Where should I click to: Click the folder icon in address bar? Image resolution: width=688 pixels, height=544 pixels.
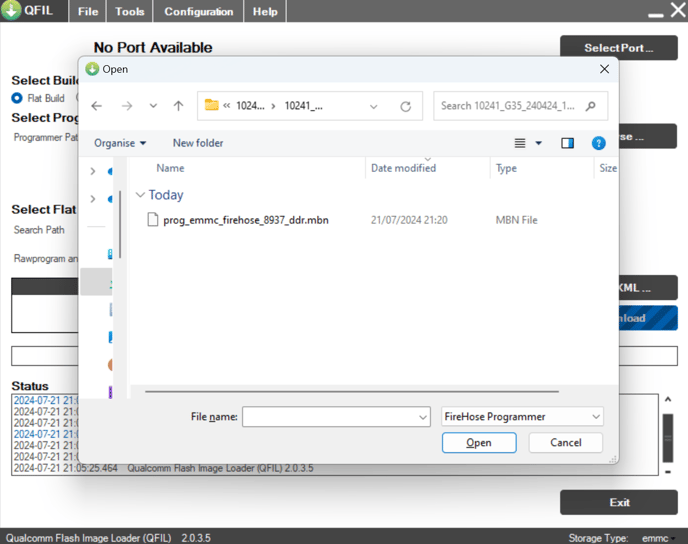coord(211,105)
